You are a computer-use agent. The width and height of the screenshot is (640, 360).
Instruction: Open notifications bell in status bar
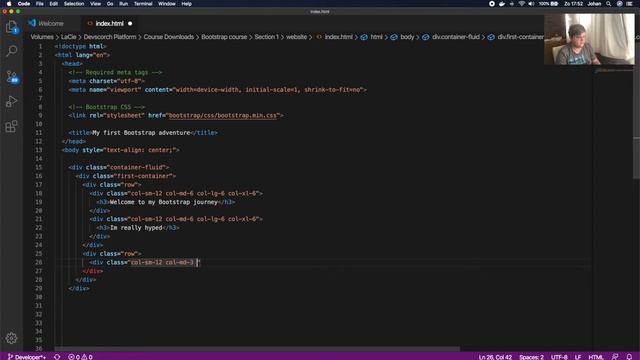(629, 357)
